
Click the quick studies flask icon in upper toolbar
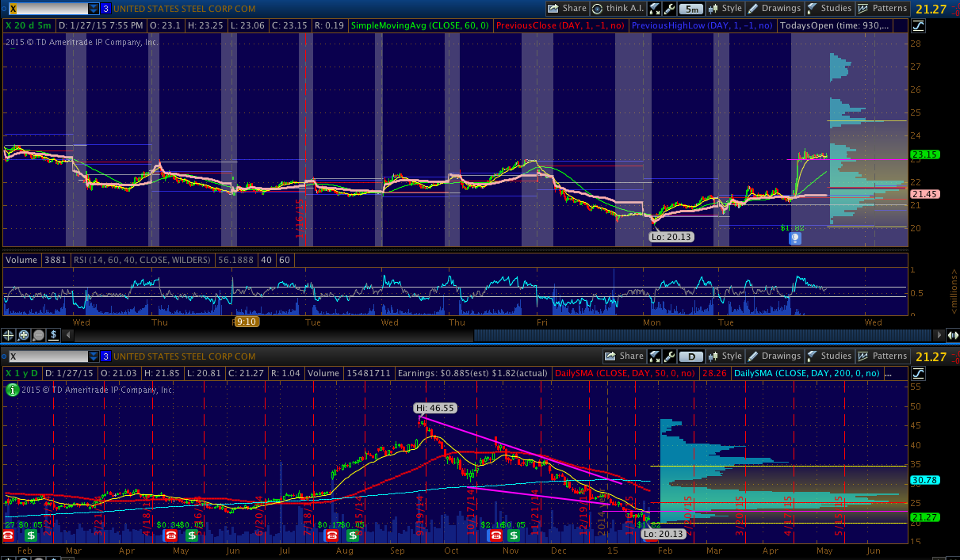(655, 9)
